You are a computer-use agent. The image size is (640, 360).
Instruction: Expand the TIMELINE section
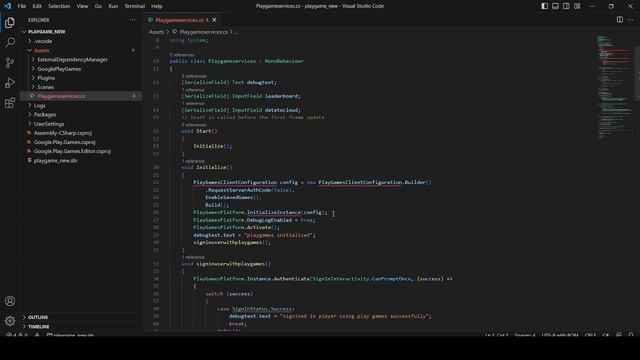click(24, 327)
